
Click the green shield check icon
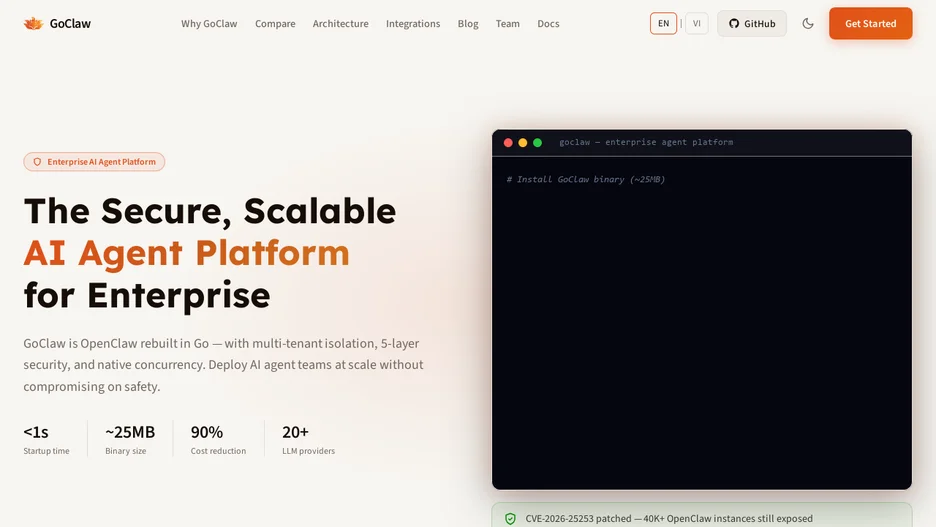click(510, 519)
